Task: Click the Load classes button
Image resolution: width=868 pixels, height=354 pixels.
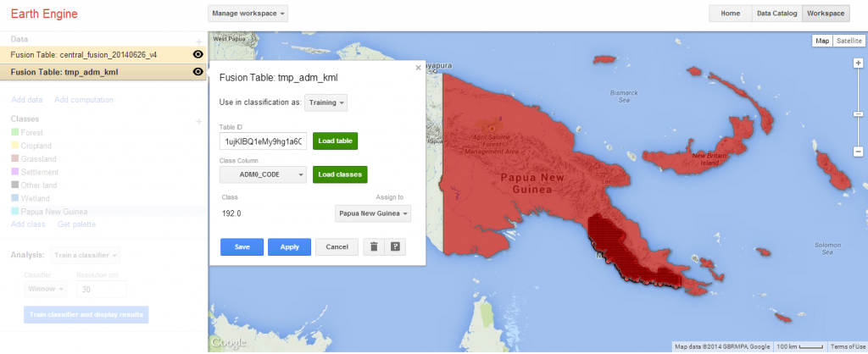Action: [x=340, y=174]
